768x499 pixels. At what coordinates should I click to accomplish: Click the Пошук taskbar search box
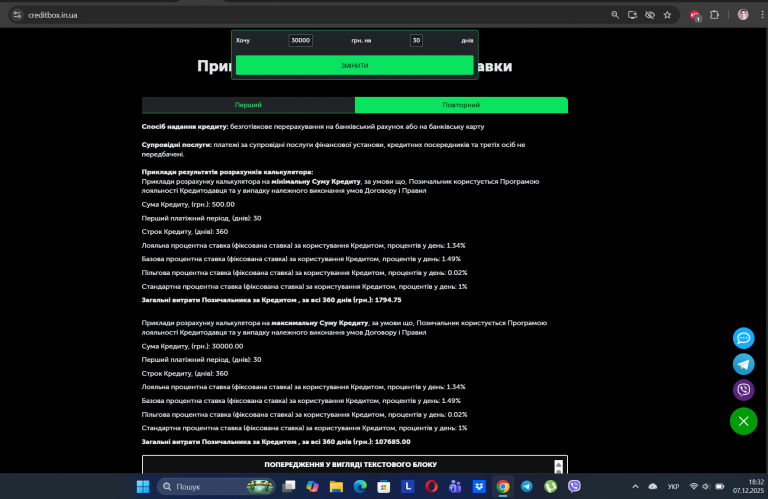(216, 486)
